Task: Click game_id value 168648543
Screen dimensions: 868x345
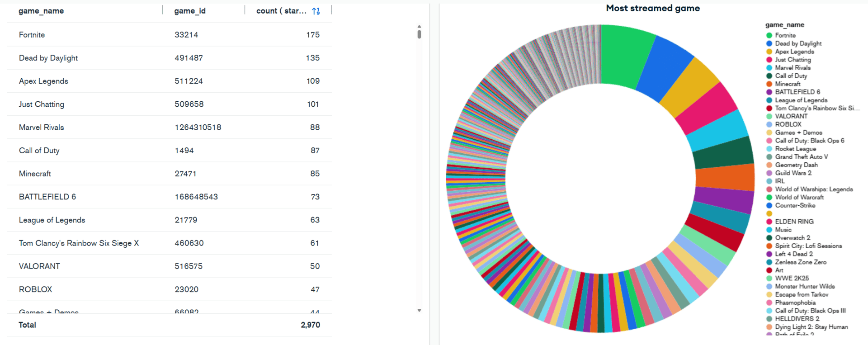Action: (x=196, y=197)
